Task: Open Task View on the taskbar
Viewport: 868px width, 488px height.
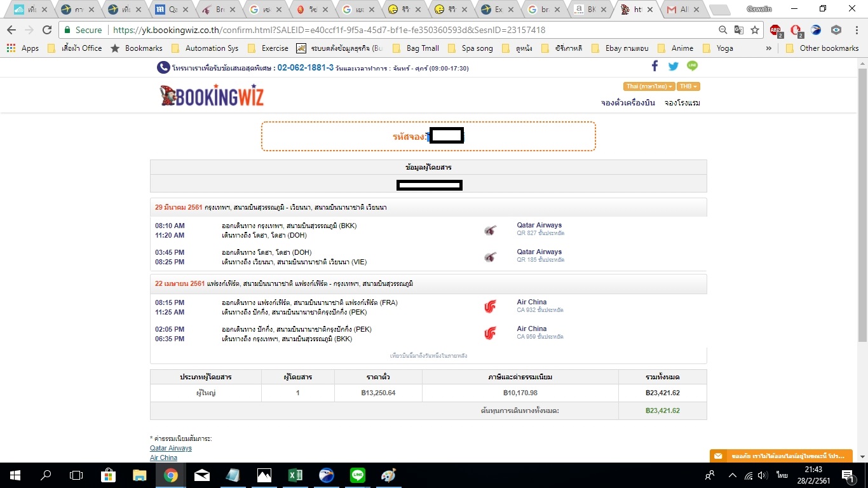Action: click(76, 475)
